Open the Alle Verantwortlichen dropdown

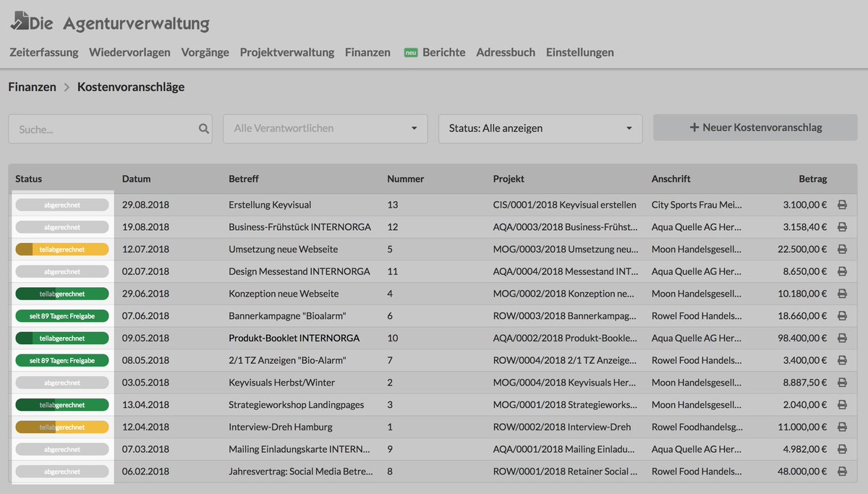coord(325,129)
